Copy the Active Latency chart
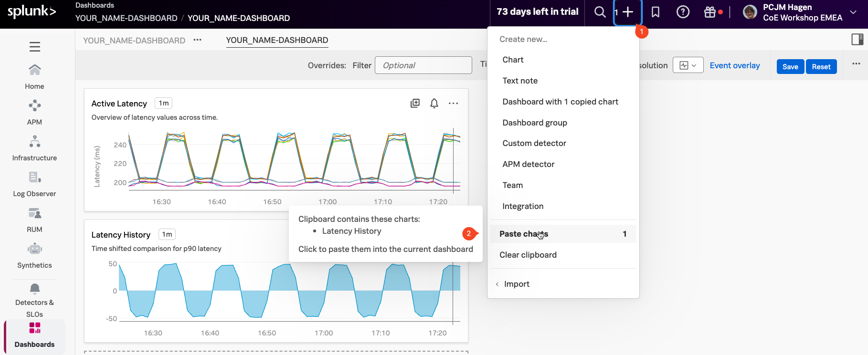 (415, 103)
